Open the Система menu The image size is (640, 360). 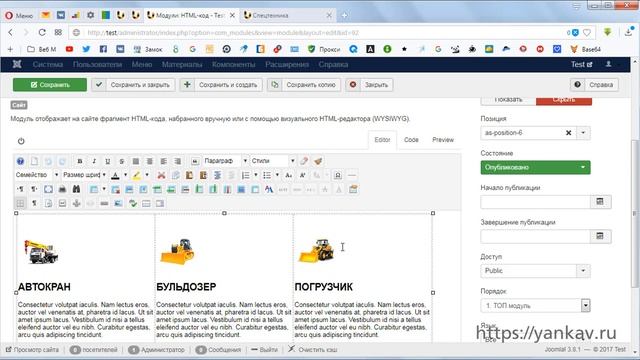coord(48,64)
